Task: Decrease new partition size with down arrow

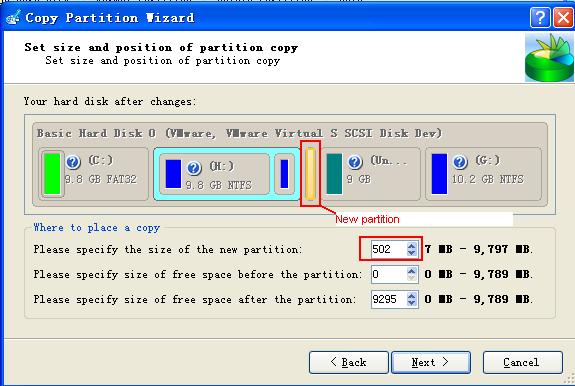Action: coord(411,253)
